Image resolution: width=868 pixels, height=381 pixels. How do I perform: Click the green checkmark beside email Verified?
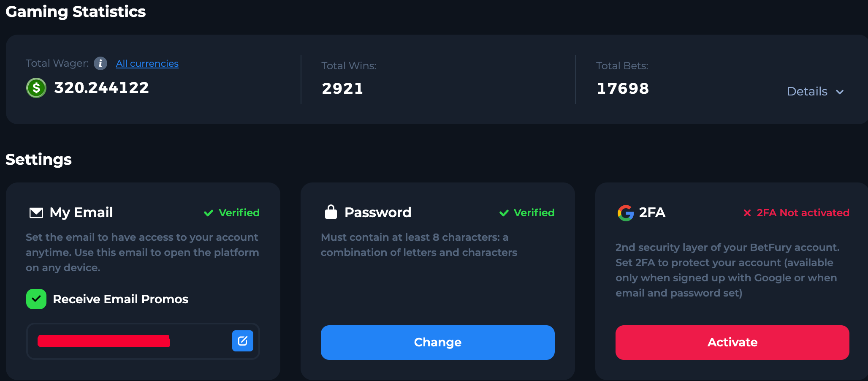208,213
